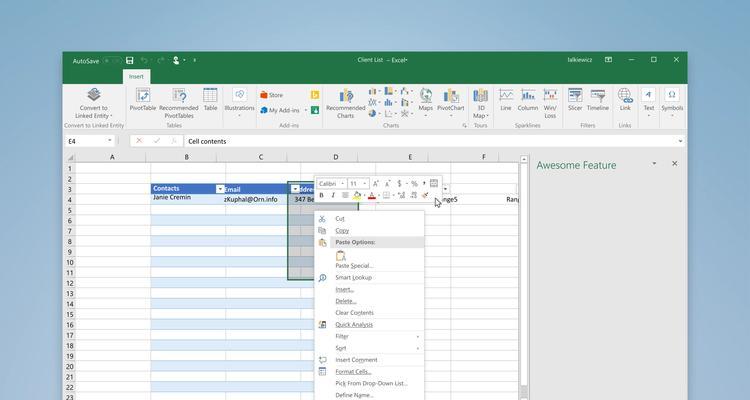Open the Insert ribbon tab

click(x=136, y=77)
